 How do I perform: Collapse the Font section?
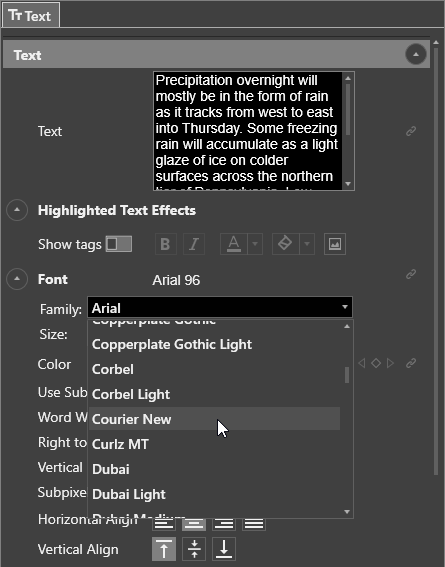17,279
